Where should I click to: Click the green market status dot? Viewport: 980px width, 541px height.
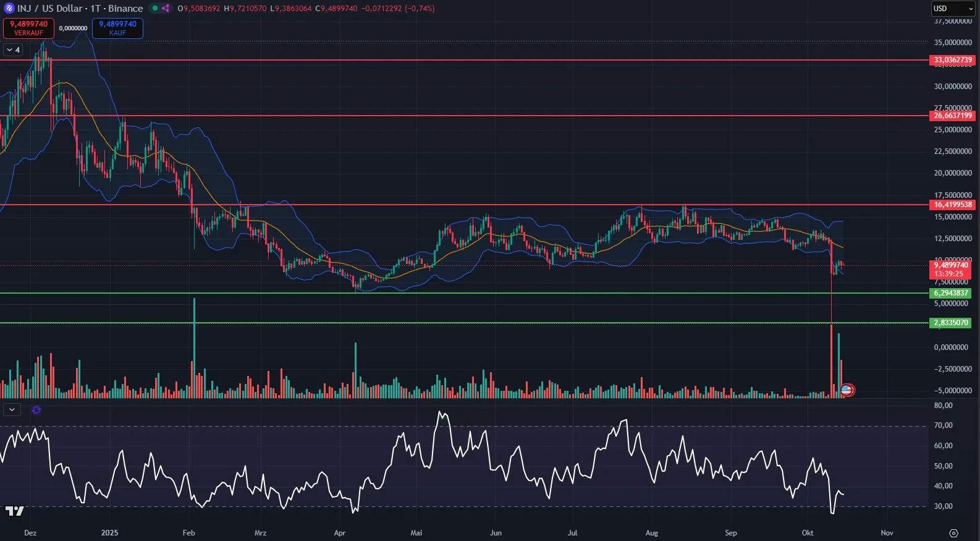[155, 8]
